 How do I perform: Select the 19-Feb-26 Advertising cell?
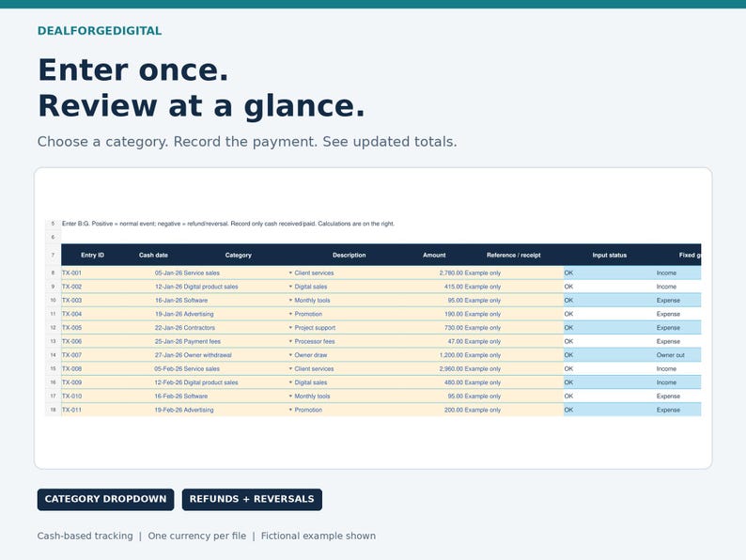click(183, 410)
